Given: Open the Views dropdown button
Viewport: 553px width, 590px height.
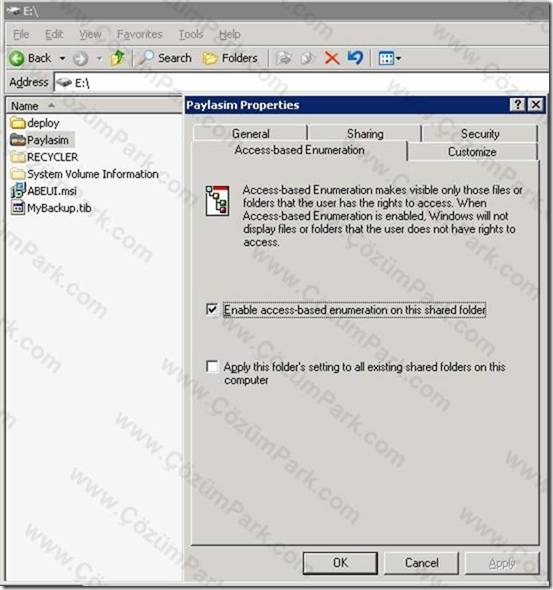Looking at the screenshot, I should pyautogui.click(x=390, y=58).
